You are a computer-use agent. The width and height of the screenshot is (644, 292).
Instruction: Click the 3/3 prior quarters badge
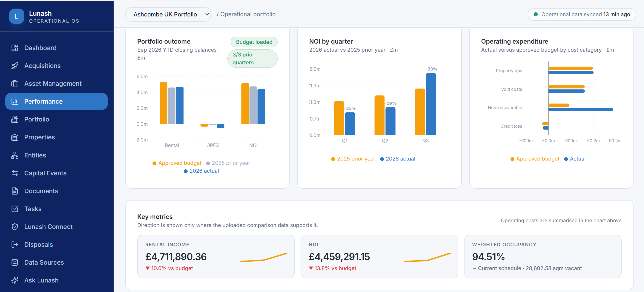point(252,58)
